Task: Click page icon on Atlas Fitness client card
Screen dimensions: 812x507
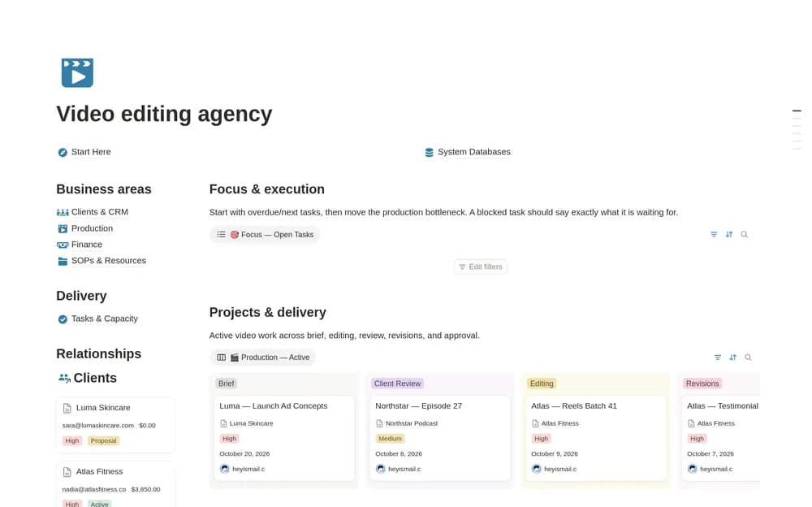Action: pyautogui.click(x=67, y=472)
